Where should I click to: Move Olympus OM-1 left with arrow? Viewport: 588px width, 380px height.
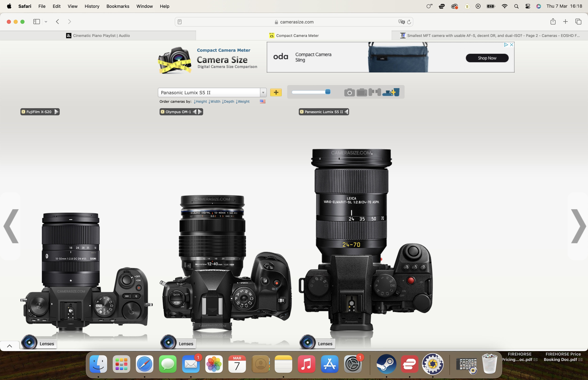coord(195,112)
